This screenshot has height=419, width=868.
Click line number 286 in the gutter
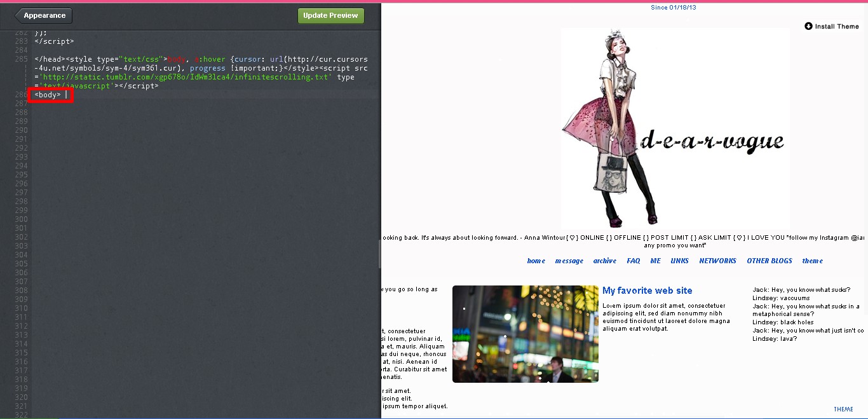pyautogui.click(x=21, y=95)
